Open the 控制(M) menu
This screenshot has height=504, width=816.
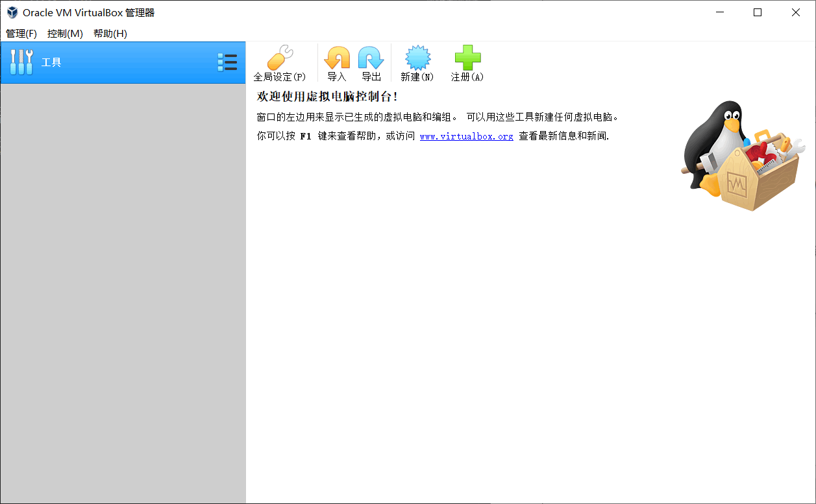pos(65,34)
